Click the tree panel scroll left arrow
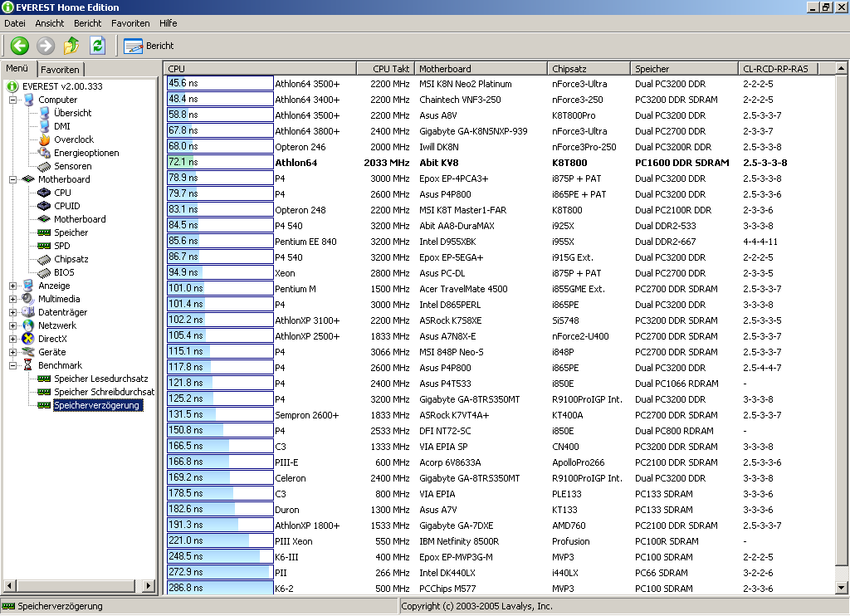Viewport: 850px width, 616px height. coord(9,585)
